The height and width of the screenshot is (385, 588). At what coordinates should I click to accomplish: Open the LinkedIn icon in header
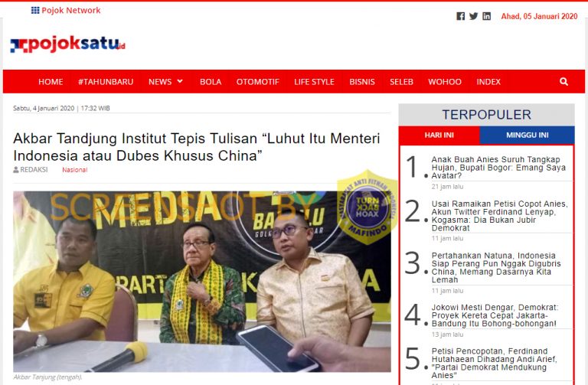point(486,16)
